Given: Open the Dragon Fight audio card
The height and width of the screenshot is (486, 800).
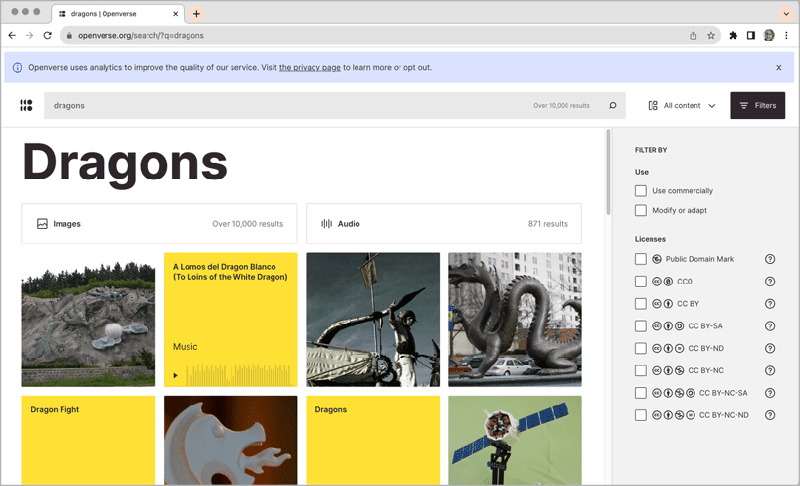Looking at the screenshot, I should [88, 441].
